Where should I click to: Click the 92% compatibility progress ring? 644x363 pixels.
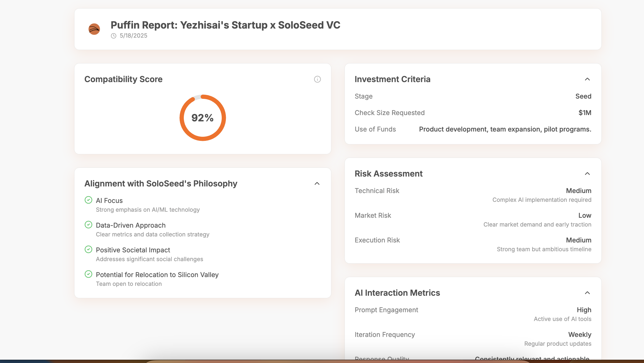tap(203, 118)
